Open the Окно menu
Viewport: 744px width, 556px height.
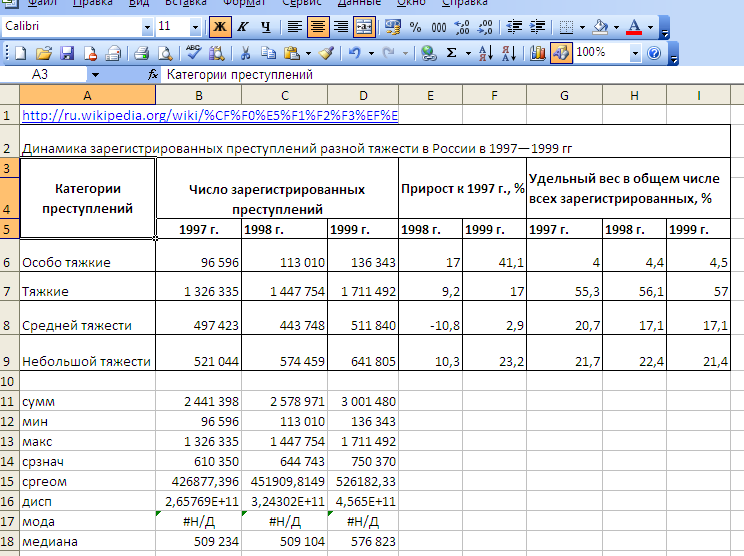click(x=411, y=3)
